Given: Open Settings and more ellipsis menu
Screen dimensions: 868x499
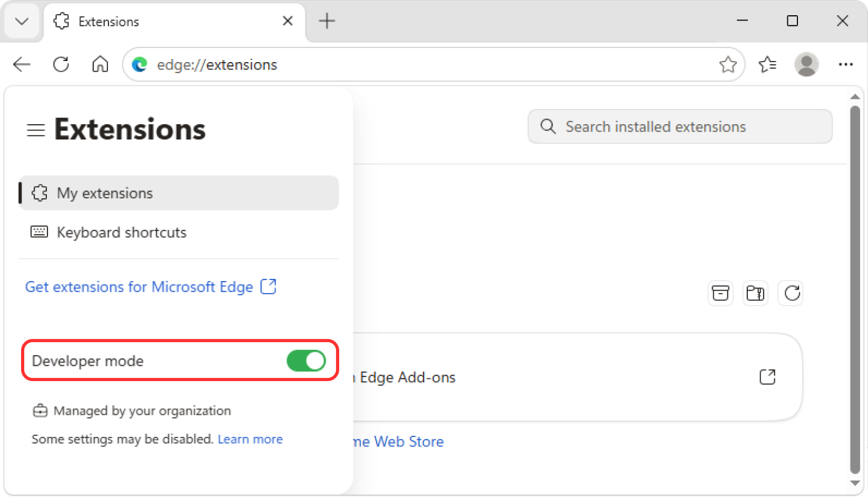Looking at the screenshot, I should click(846, 64).
